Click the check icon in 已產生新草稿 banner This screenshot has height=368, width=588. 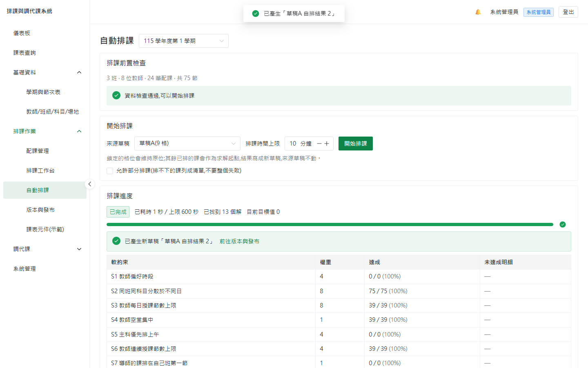click(116, 241)
